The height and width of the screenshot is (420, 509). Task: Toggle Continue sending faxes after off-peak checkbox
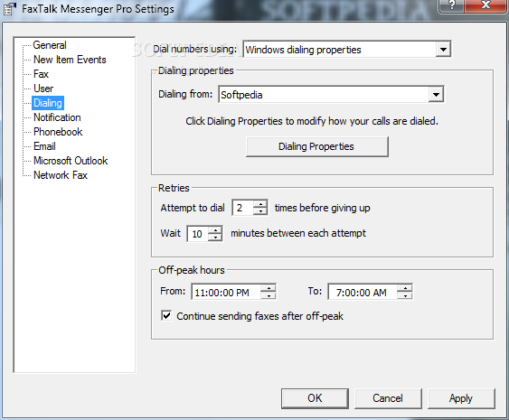coord(166,315)
